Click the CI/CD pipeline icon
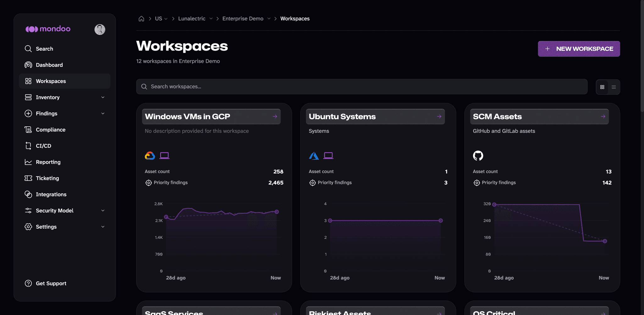 point(28,146)
